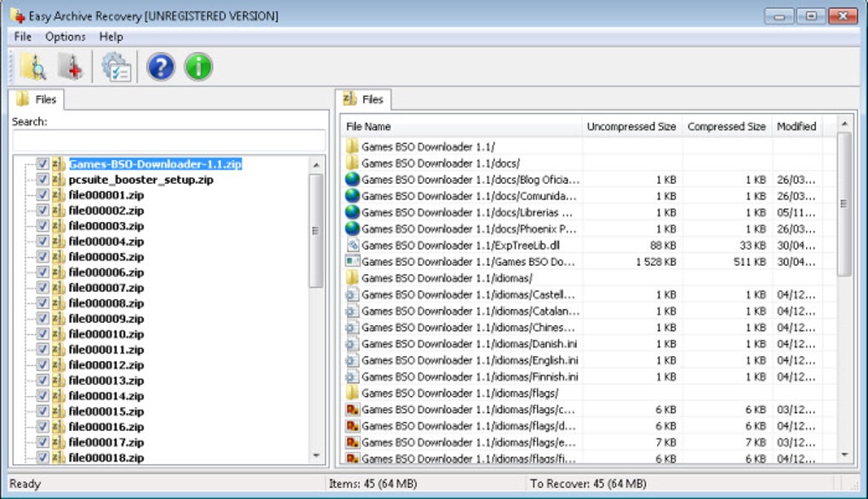Select the recover files toolbar icon
The height and width of the screenshot is (499, 868).
tap(70, 65)
